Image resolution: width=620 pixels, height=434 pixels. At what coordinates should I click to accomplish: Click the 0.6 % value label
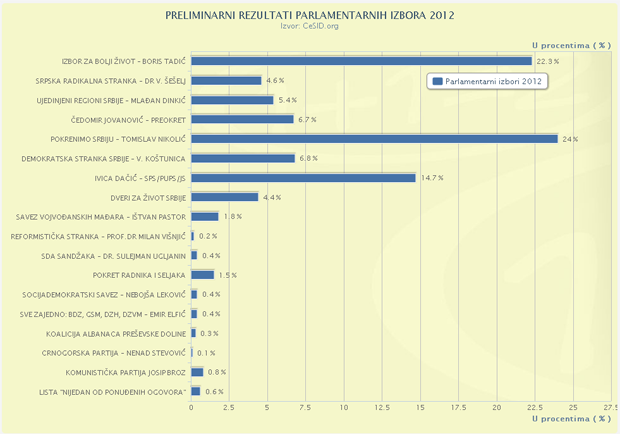point(214,392)
